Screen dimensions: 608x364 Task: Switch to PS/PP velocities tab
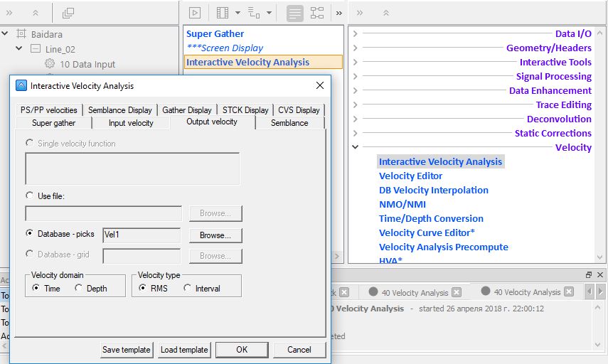tap(49, 110)
